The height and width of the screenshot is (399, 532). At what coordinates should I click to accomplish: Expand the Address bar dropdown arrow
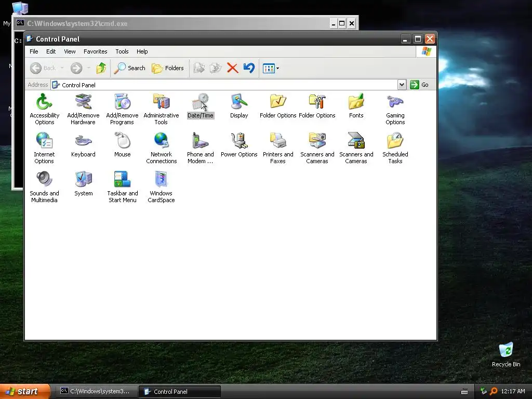[x=402, y=85]
